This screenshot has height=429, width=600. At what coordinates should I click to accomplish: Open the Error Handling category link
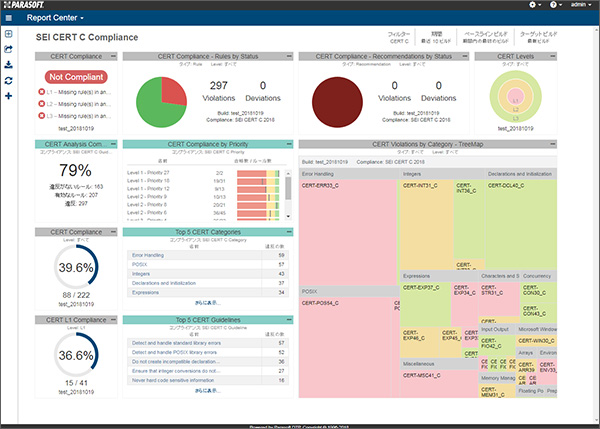(148, 255)
